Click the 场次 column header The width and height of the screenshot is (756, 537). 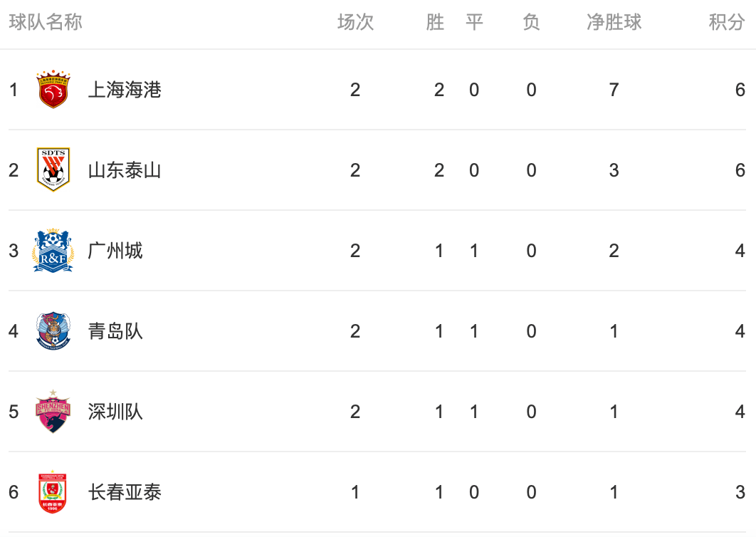point(355,22)
